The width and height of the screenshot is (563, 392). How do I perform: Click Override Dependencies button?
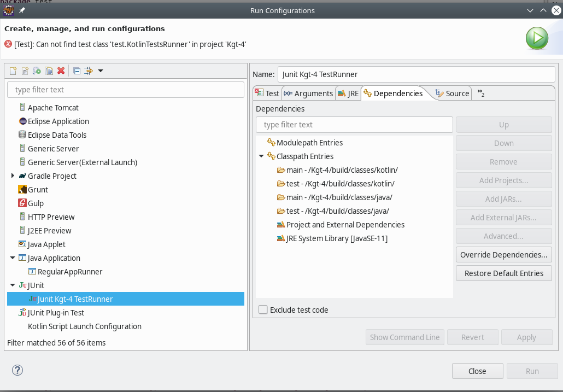504,255
